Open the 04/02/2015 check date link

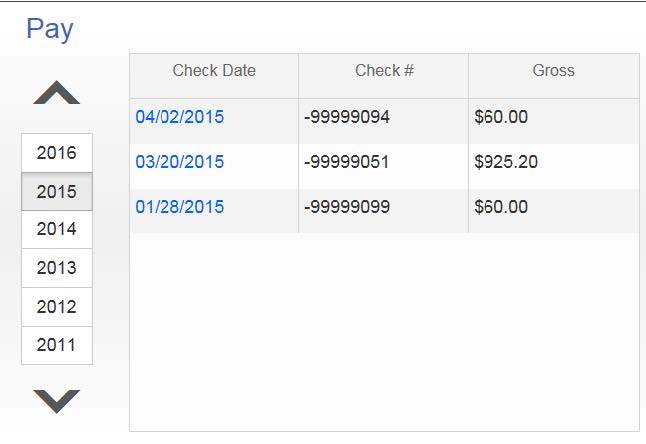coord(180,118)
